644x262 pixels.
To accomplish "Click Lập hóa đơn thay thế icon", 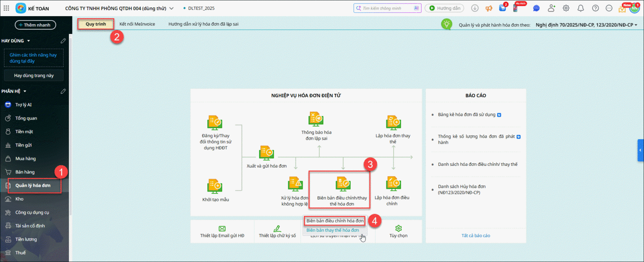I will coord(393,123).
